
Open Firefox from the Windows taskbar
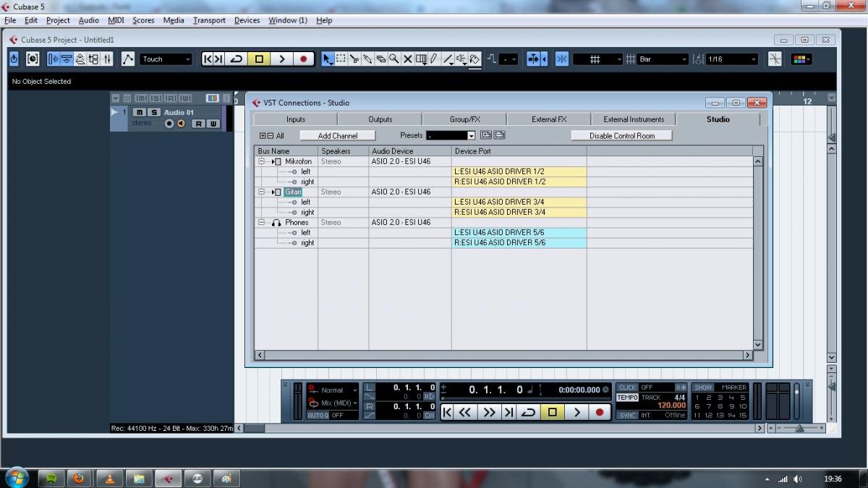(x=78, y=478)
